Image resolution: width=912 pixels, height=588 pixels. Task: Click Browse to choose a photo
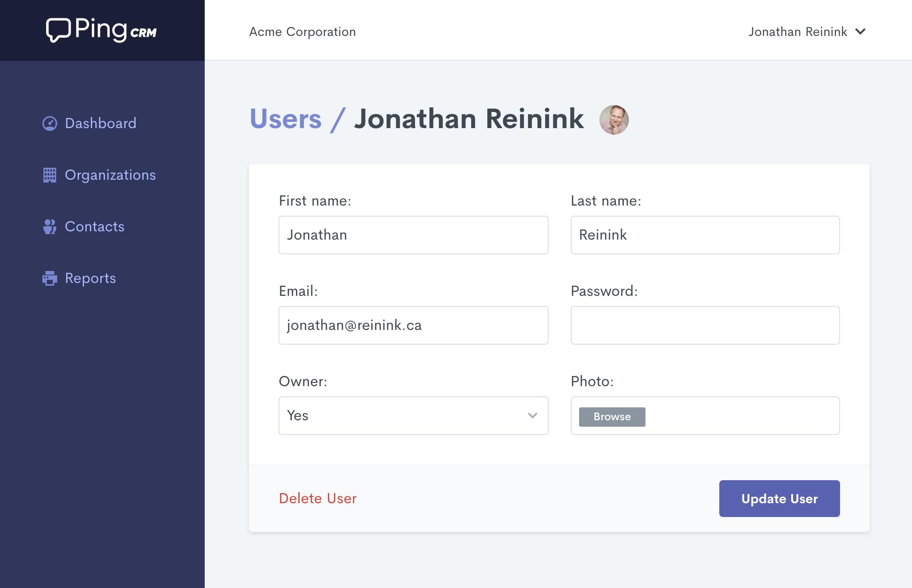pyautogui.click(x=612, y=417)
